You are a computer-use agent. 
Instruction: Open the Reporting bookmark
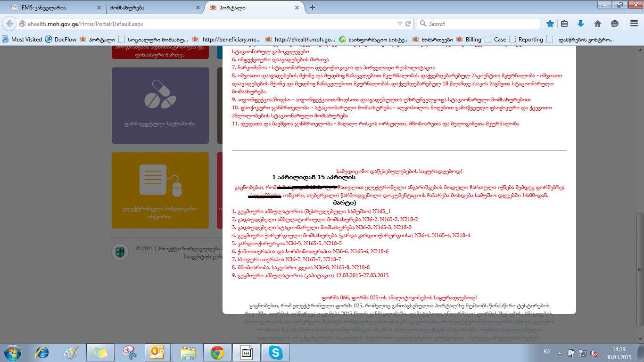pos(526,40)
